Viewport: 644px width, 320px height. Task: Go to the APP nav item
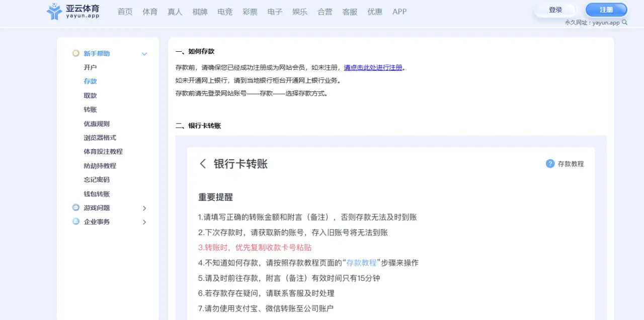pos(399,12)
